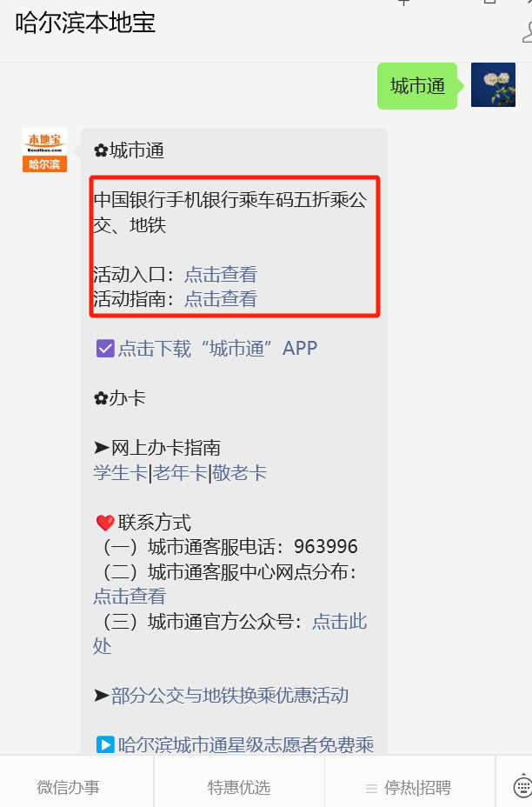Open the 敬老卡 guide link
The image size is (532, 807).
point(239,472)
